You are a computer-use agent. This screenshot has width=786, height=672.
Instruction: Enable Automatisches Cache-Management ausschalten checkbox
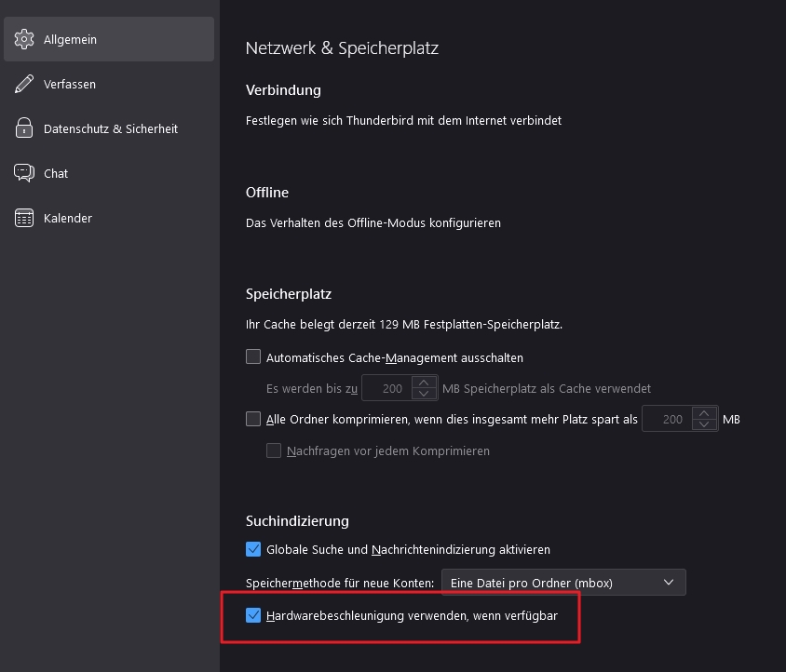(x=253, y=356)
